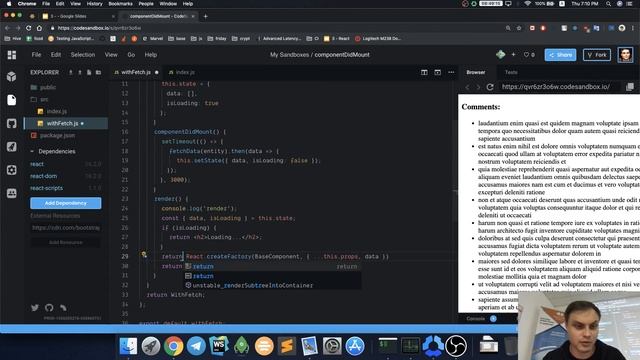640x360 pixels.
Task: Open the Live collaboration icon in sidebar
Action: [x=11, y=193]
